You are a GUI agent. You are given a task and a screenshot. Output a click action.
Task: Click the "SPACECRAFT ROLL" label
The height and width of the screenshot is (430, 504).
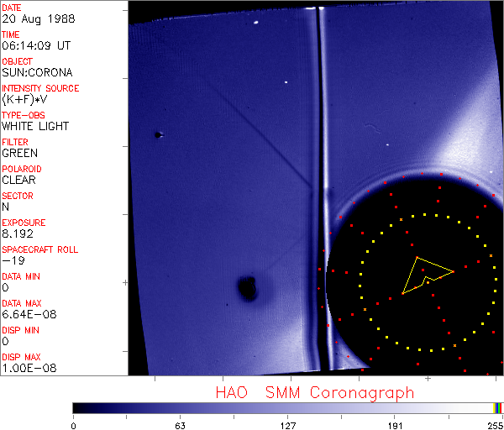(x=39, y=250)
